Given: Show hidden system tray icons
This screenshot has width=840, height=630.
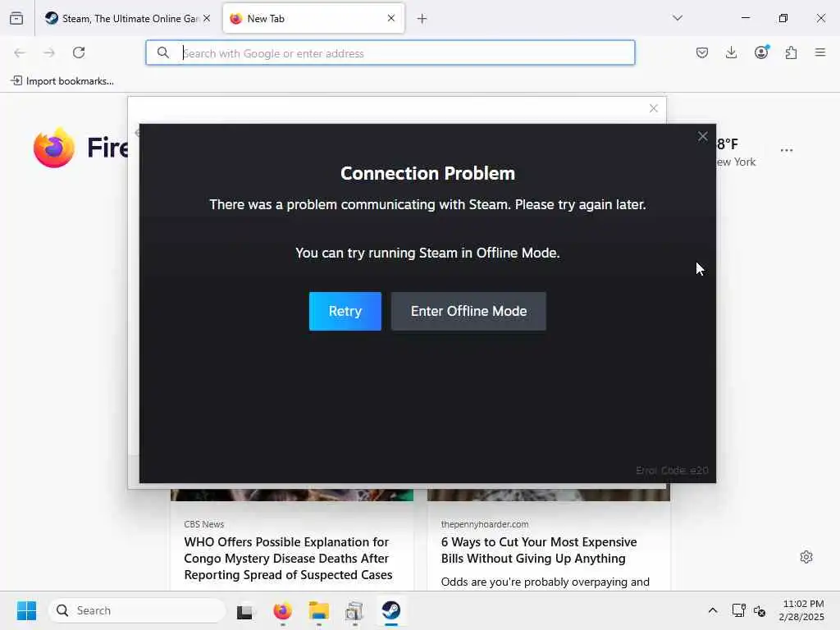Looking at the screenshot, I should [713, 610].
